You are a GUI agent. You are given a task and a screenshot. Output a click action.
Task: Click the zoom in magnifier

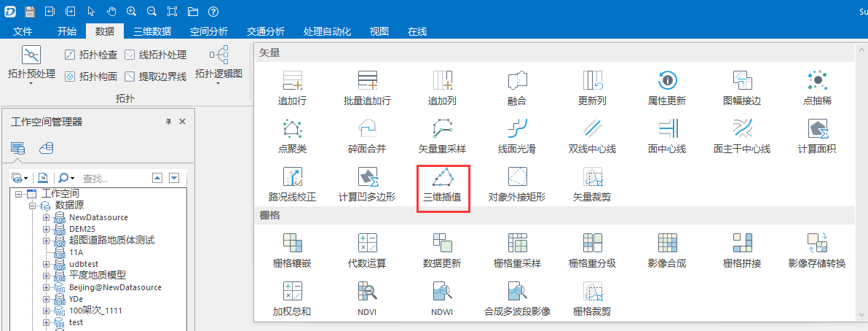click(131, 11)
